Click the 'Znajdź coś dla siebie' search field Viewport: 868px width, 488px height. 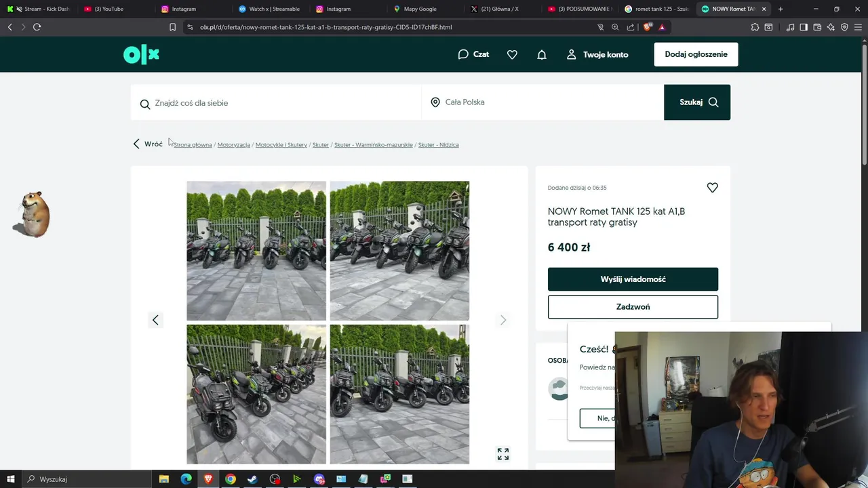[x=276, y=103]
